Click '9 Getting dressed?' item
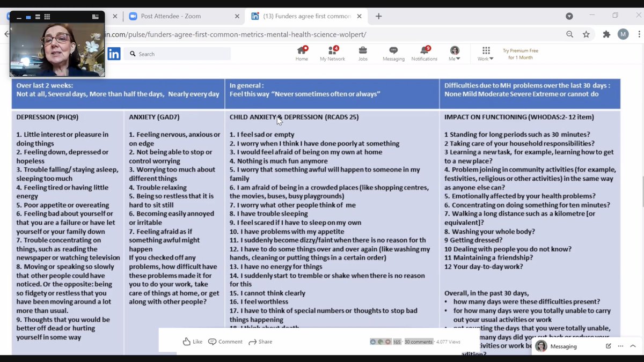Image resolution: width=644 pixels, height=362 pixels. tap(474, 240)
